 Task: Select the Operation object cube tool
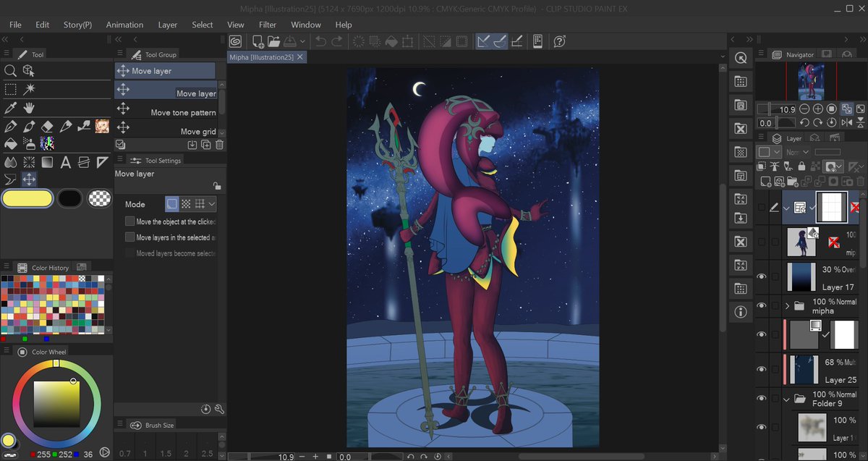pos(29,71)
